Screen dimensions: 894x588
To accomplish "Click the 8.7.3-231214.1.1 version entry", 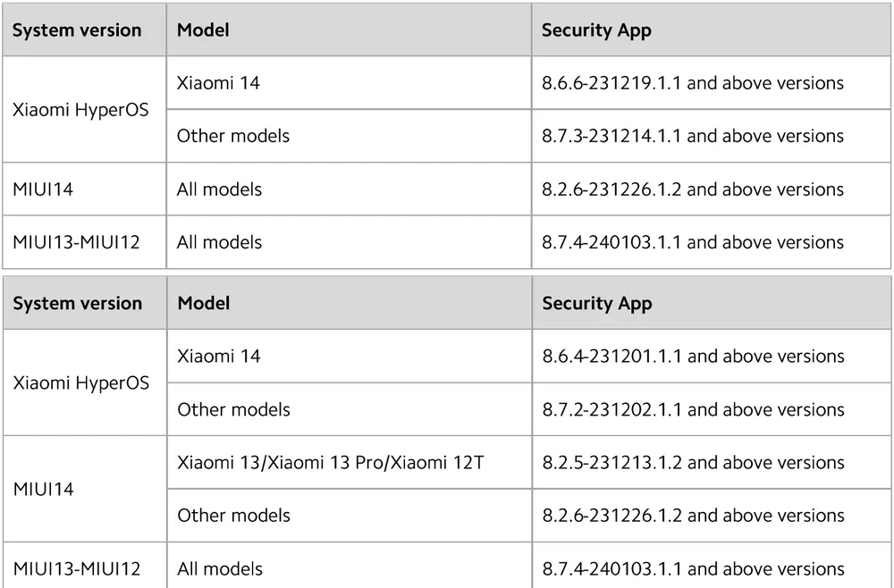I will (692, 136).
